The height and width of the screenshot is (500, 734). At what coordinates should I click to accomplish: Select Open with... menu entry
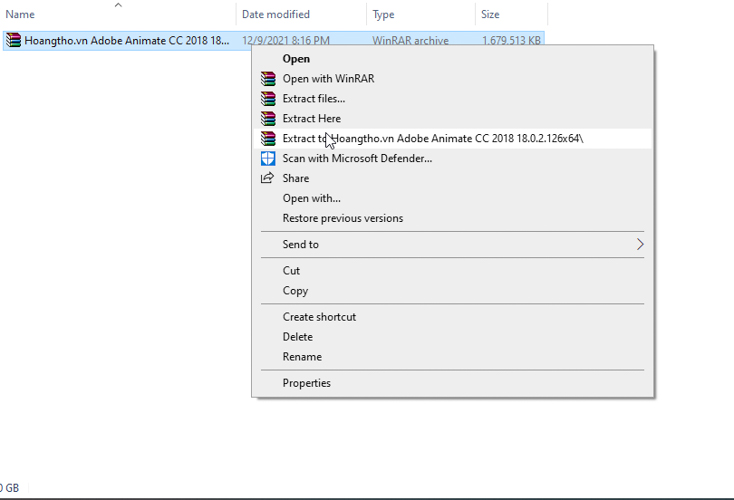coord(311,198)
